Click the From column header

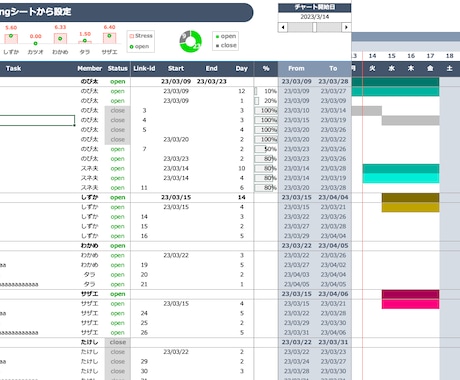coord(296,68)
